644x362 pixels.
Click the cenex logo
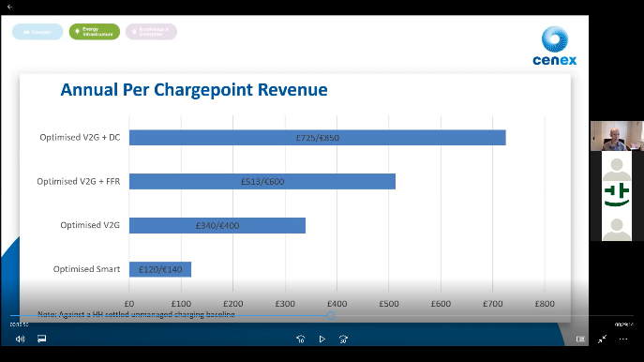(x=554, y=46)
